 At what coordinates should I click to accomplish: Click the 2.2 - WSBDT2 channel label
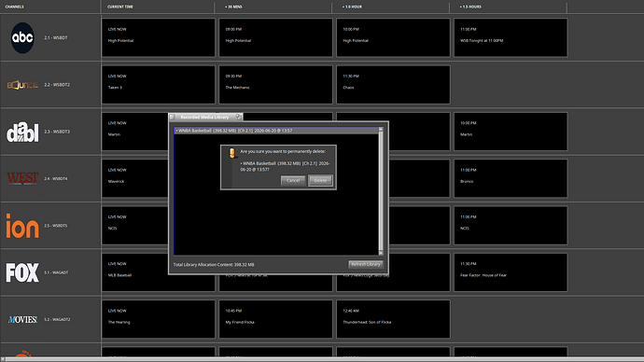57,85
